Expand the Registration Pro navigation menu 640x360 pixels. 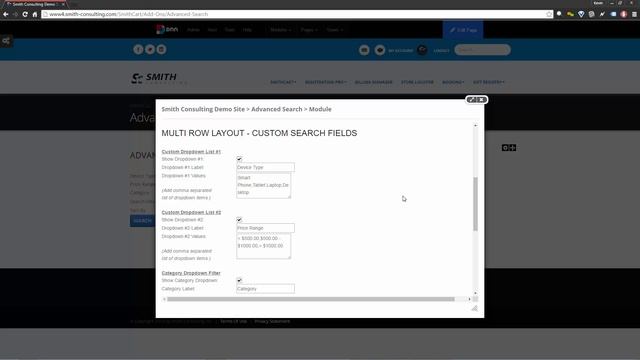coord(326,82)
